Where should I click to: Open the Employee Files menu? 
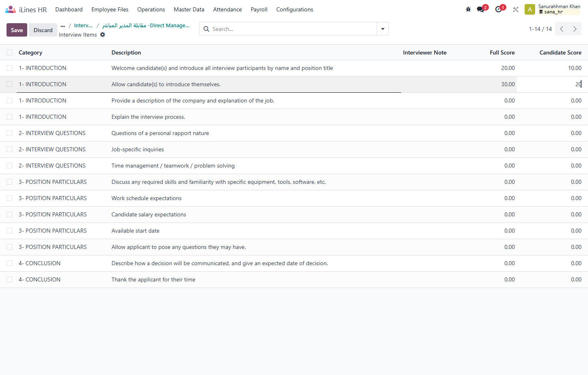point(110,9)
